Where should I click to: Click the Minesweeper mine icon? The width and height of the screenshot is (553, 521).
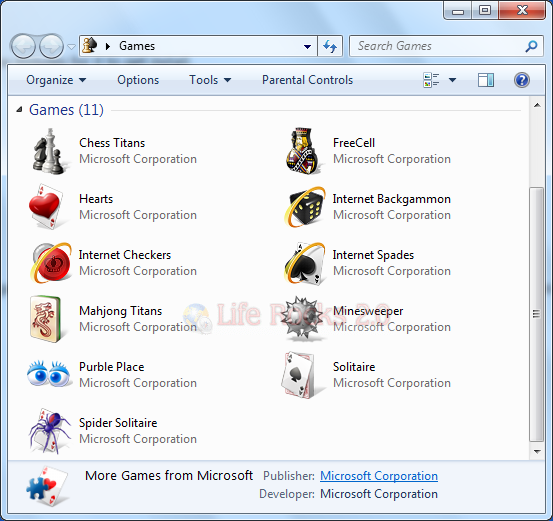(303, 318)
